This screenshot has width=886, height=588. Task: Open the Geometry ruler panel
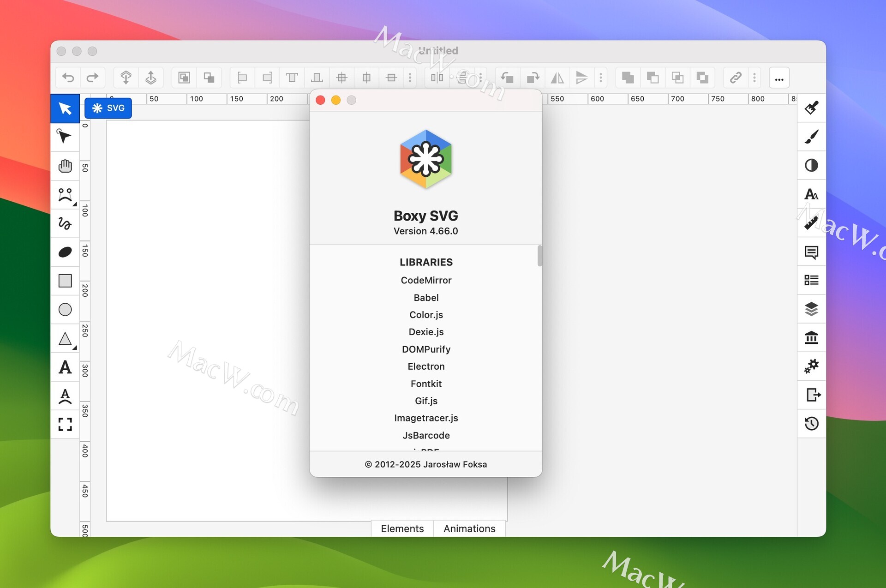point(812,223)
